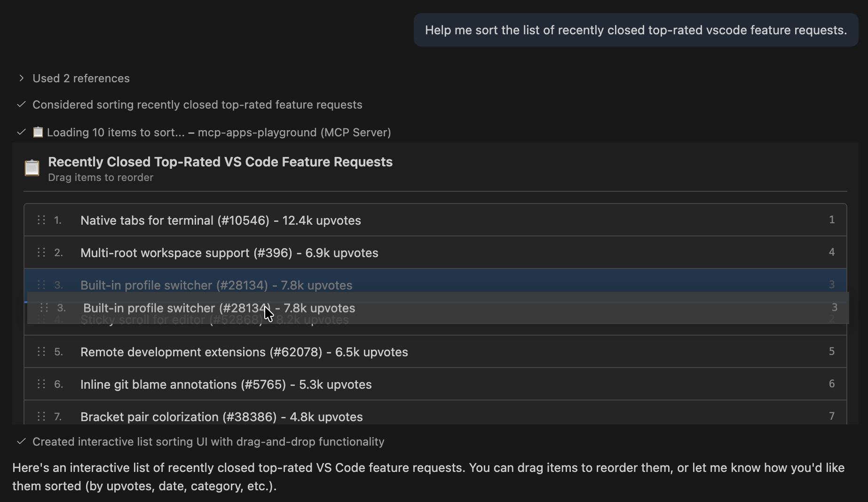Image resolution: width=868 pixels, height=502 pixels.
Task: Click the user's sort request message bubble
Action: coord(636,30)
